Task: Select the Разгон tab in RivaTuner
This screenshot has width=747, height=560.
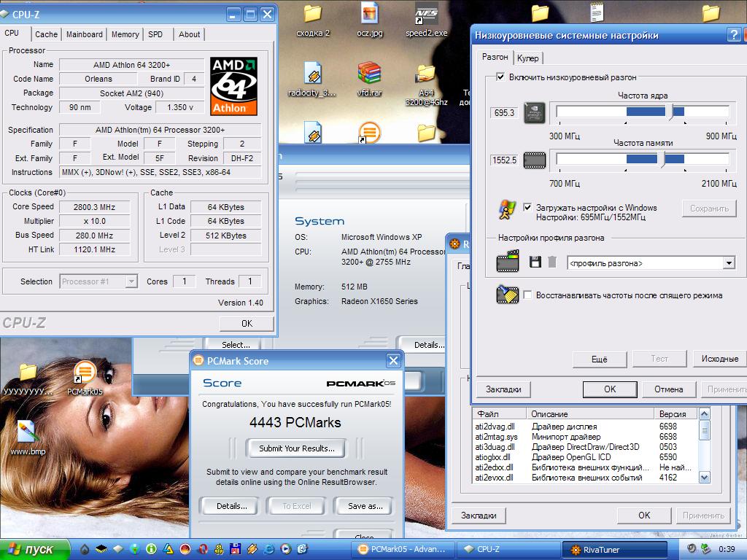Action: [x=495, y=57]
